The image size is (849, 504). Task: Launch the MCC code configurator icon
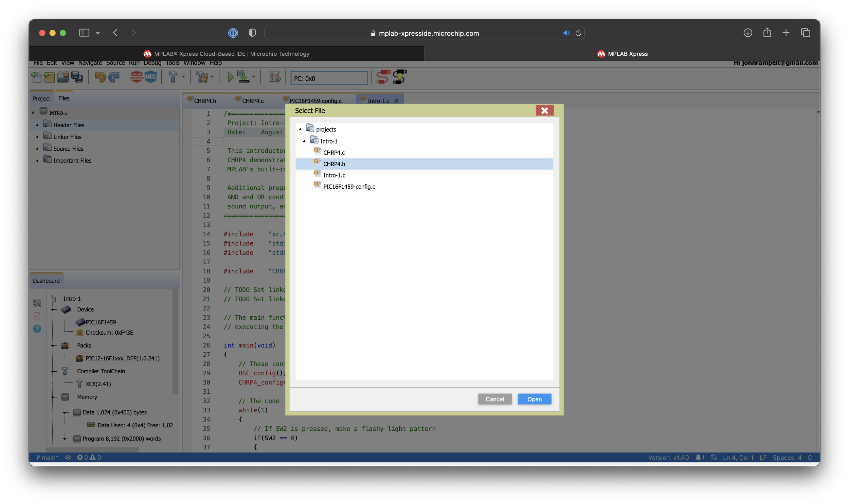150,77
